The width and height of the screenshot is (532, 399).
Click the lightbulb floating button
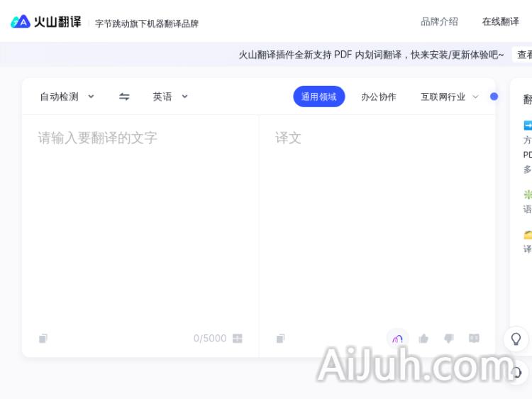(516, 339)
